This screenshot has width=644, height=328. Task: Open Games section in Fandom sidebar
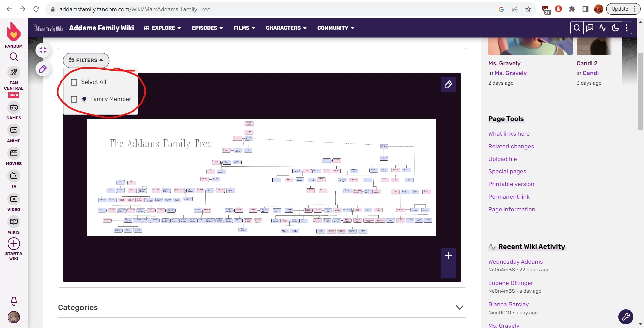pyautogui.click(x=14, y=111)
